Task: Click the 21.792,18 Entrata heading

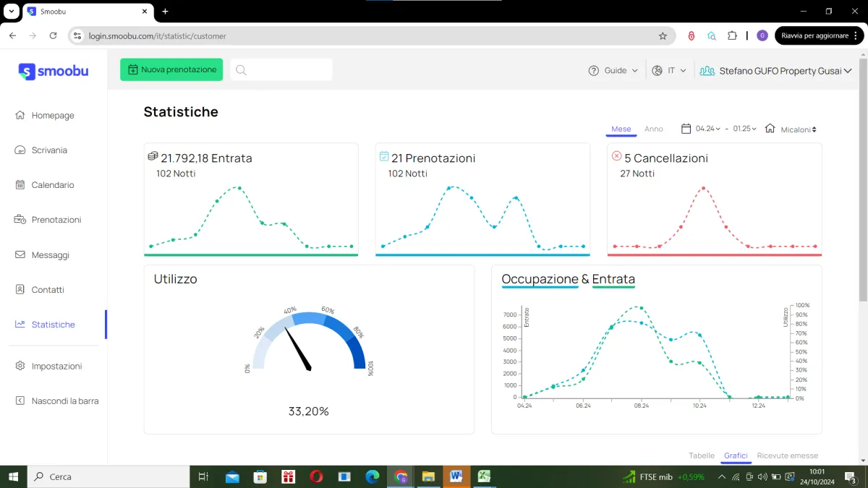Action: coord(206,158)
